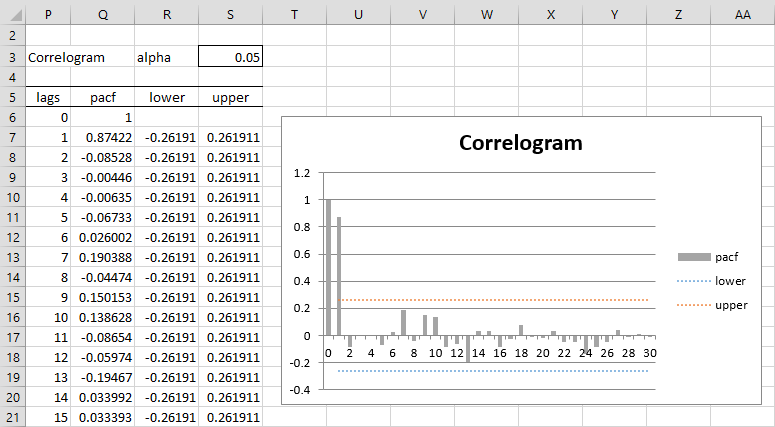Select pacf value 1 at lag 0
This screenshot has height=427, width=775.
(102, 117)
